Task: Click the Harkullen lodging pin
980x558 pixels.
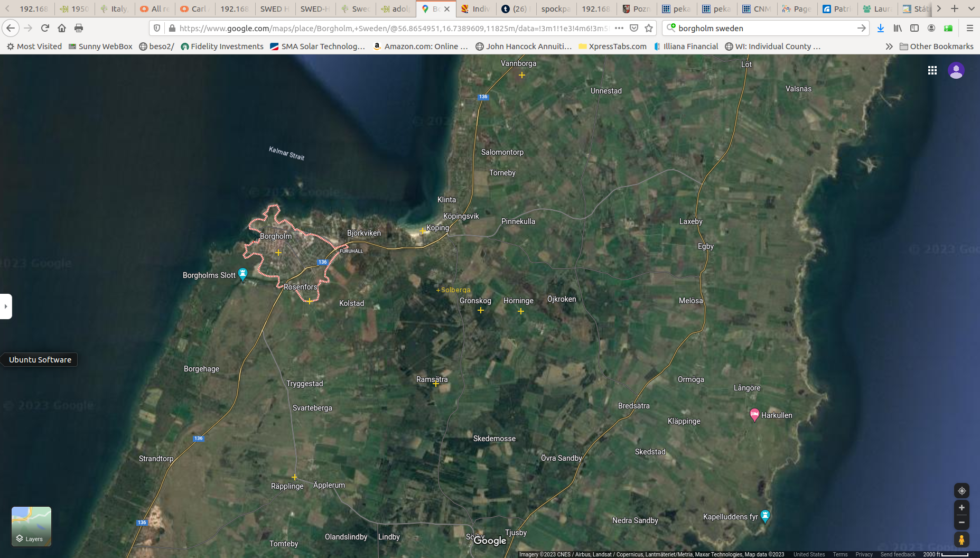Action: pos(754,414)
